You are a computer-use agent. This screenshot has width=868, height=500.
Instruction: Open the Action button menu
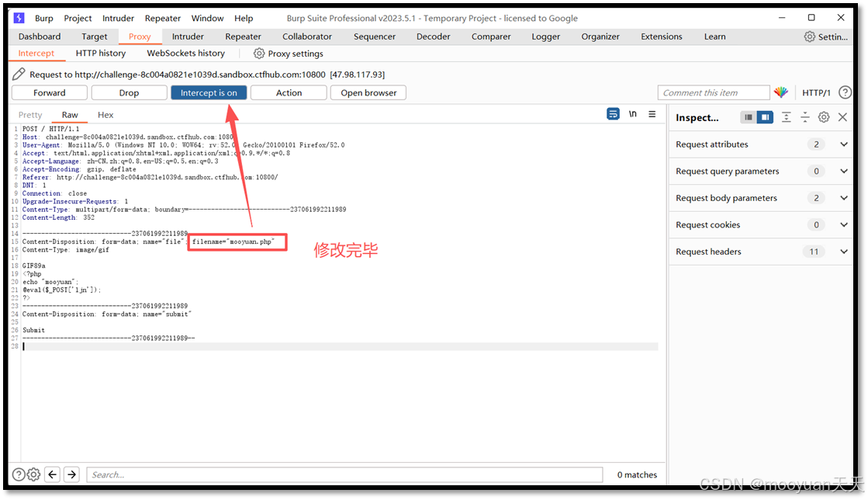tap(289, 92)
